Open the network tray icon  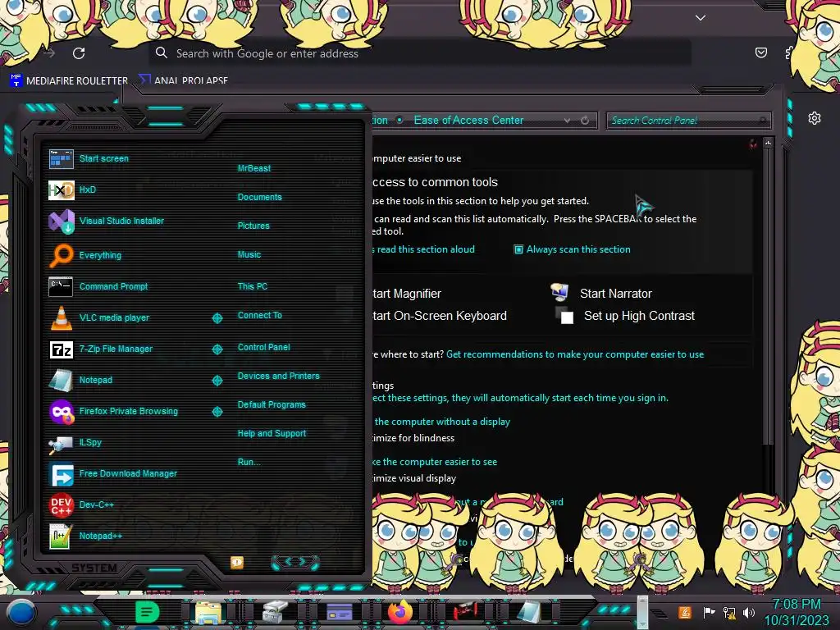[x=729, y=612]
